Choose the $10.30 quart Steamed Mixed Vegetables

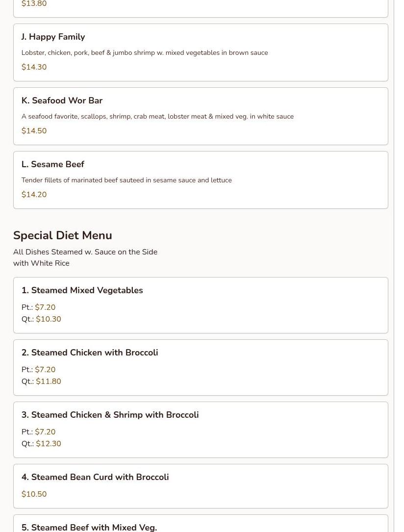click(49, 319)
